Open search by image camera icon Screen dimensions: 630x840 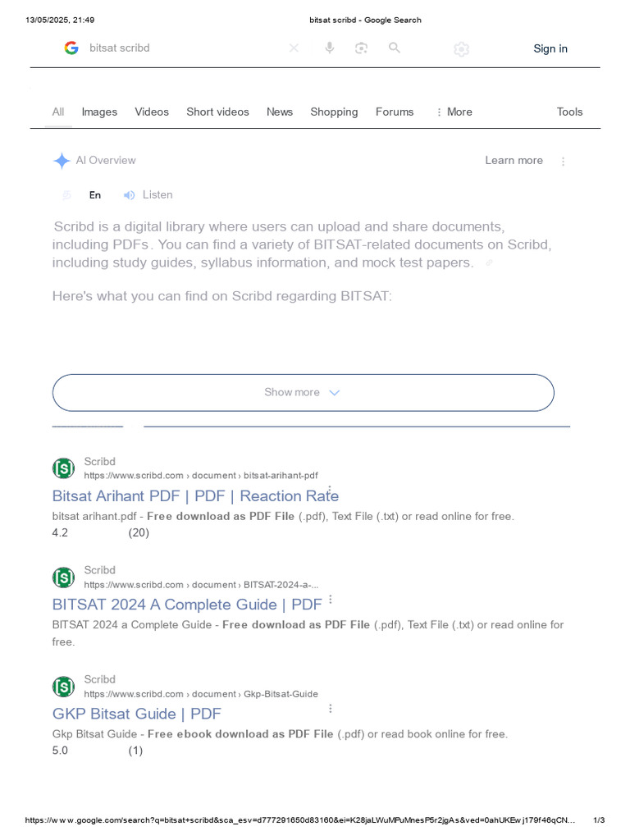pos(362,48)
